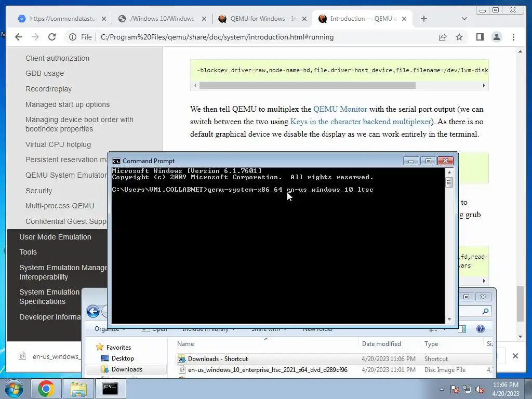The width and height of the screenshot is (532, 399).
Task: Click Chrome forward navigation arrow
Action: pos(35,37)
